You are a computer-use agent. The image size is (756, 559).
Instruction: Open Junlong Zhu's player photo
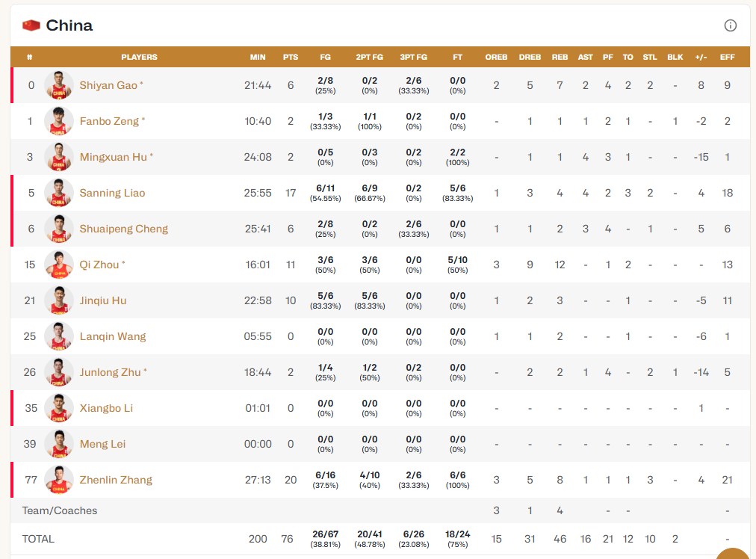59,372
